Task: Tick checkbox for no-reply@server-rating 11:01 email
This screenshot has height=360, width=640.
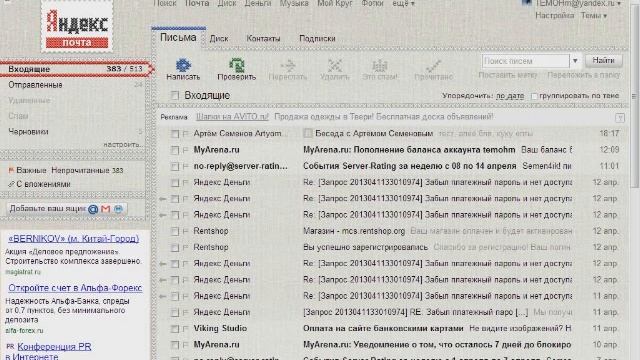Action: coord(175,167)
